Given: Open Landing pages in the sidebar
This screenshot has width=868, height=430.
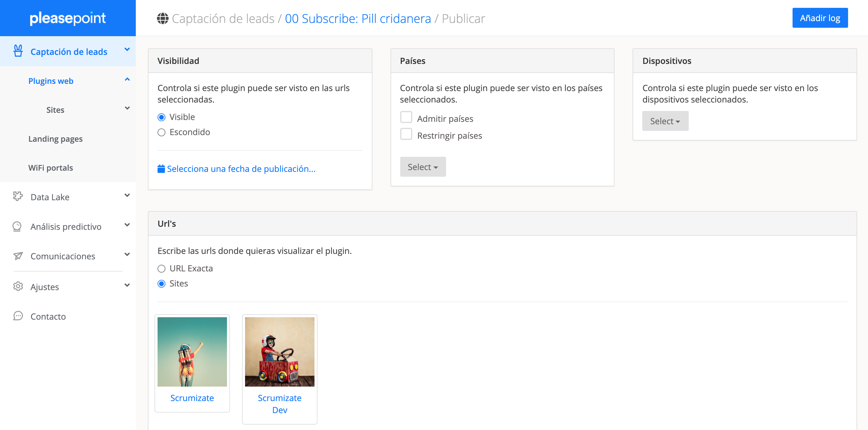Looking at the screenshot, I should click(x=55, y=139).
